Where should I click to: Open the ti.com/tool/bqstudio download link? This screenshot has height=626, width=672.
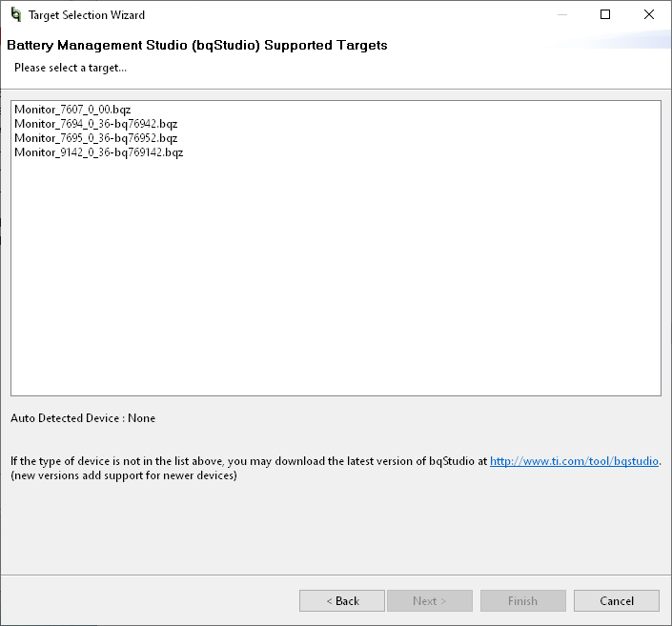[574, 461]
